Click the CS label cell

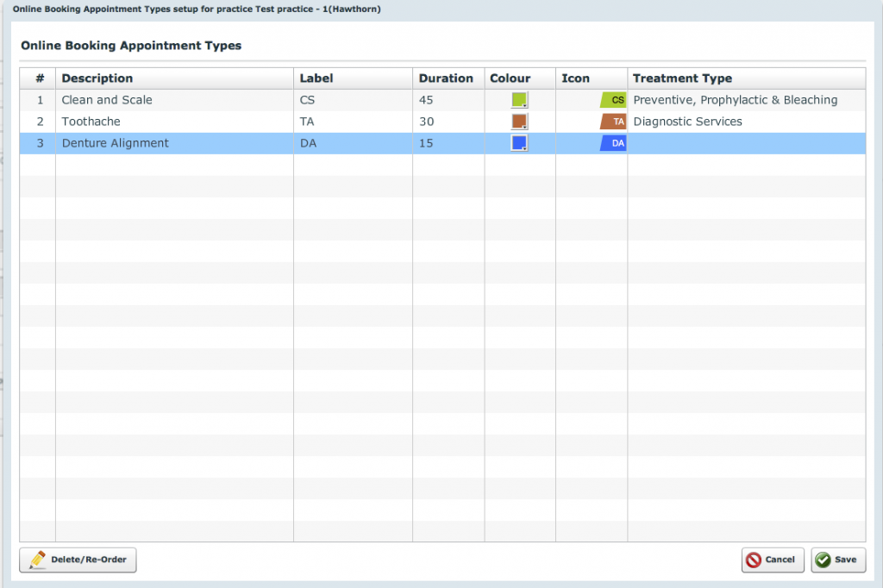click(x=353, y=100)
